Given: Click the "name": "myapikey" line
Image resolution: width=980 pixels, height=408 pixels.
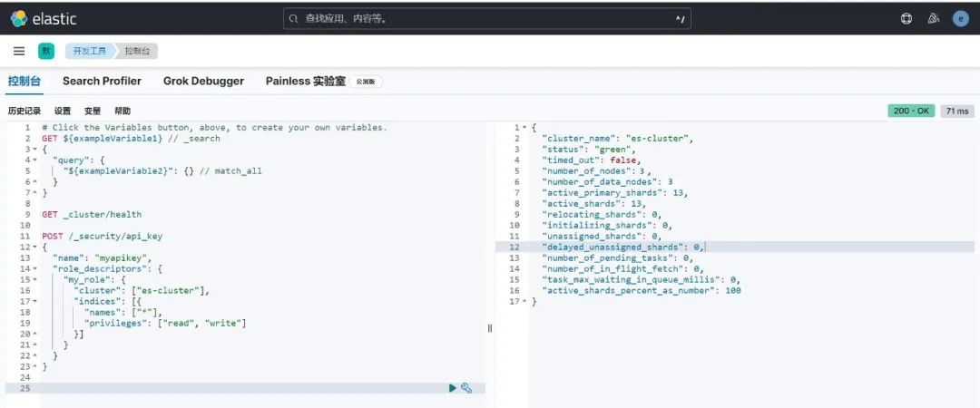Looking at the screenshot, I should (102, 258).
